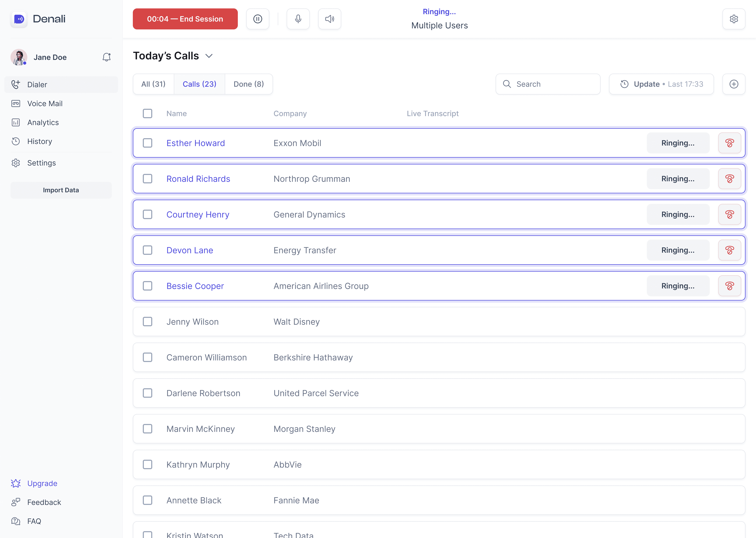Click Jane Doe's avatar picture
The width and height of the screenshot is (756, 538).
pos(19,57)
